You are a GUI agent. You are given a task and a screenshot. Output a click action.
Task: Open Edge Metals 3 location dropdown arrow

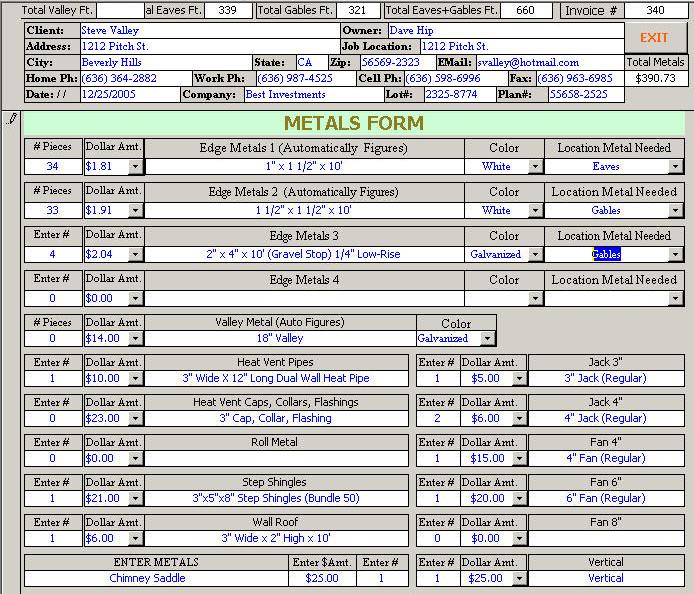point(675,254)
